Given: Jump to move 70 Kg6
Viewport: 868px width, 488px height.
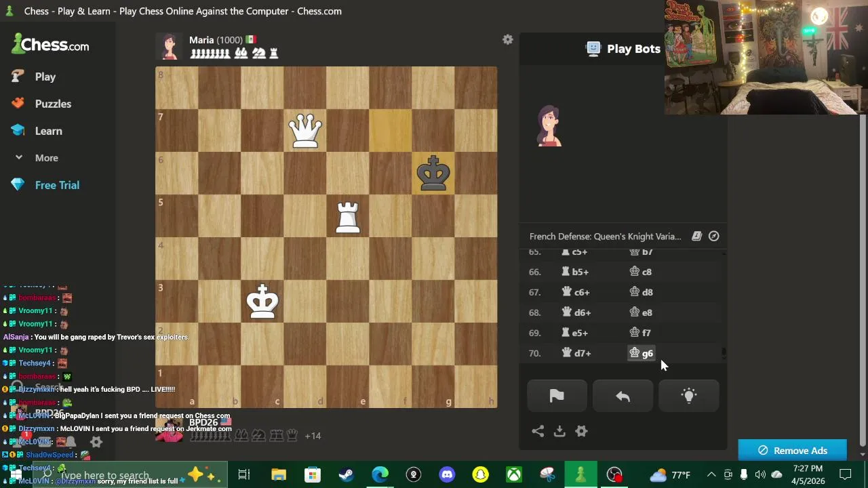Looking at the screenshot, I should [642, 353].
